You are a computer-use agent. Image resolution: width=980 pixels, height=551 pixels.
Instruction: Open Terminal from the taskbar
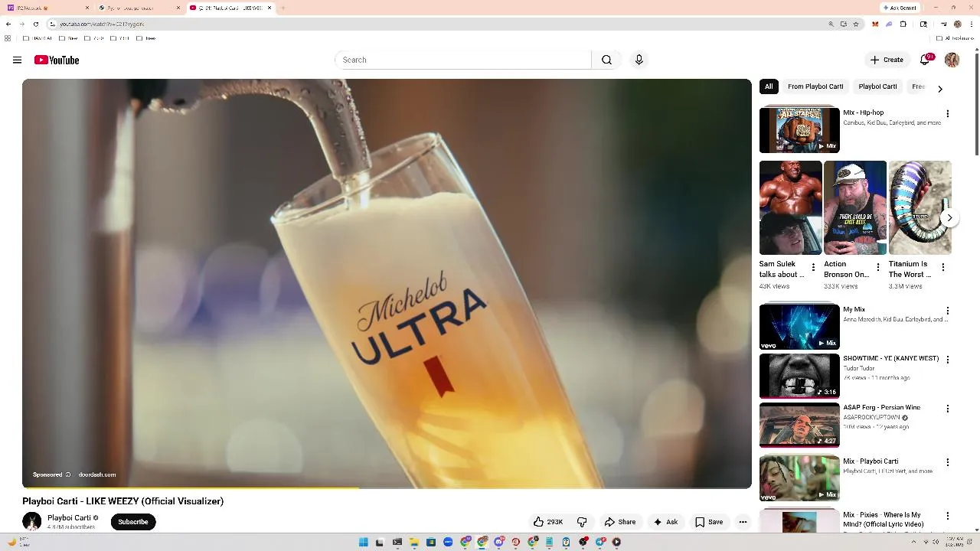pyautogui.click(x=397, y=542)
